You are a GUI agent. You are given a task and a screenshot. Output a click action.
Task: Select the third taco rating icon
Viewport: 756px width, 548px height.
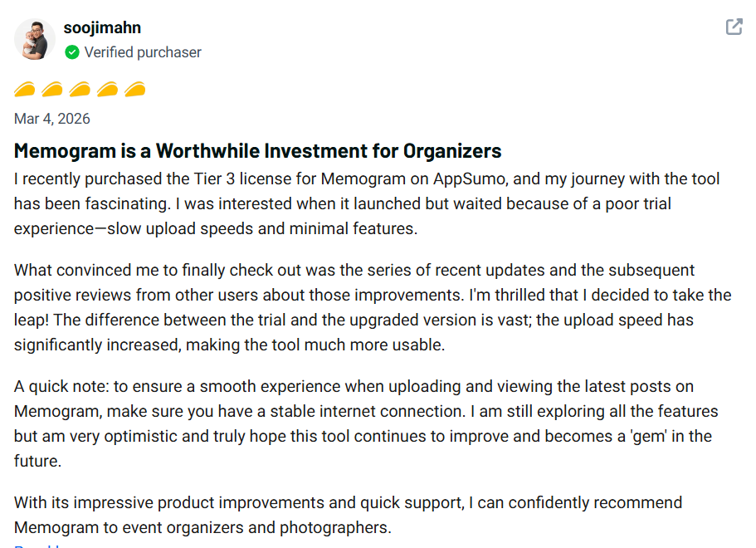(80, 89)
